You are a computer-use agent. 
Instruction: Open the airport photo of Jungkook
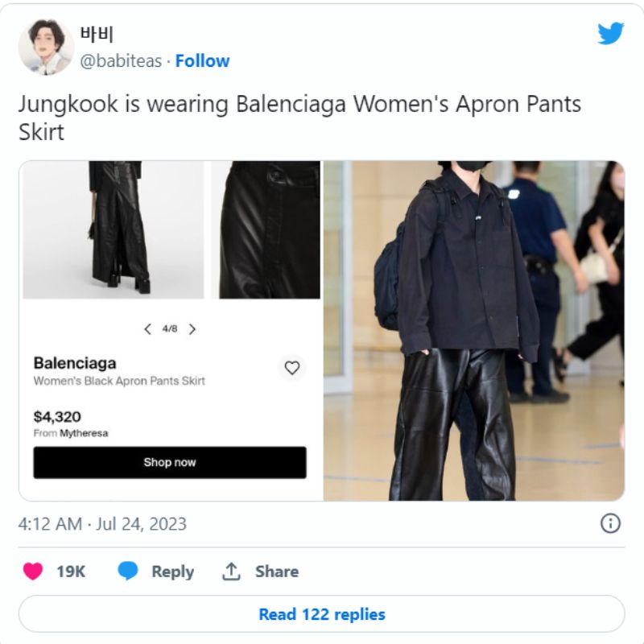pos(474,331)
